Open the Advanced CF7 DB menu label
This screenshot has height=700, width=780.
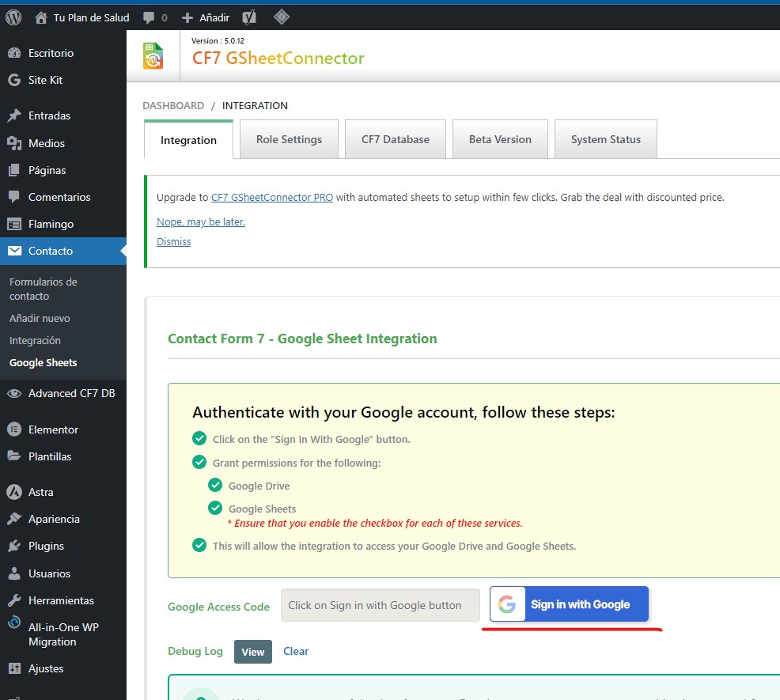[x=72, y=394]
